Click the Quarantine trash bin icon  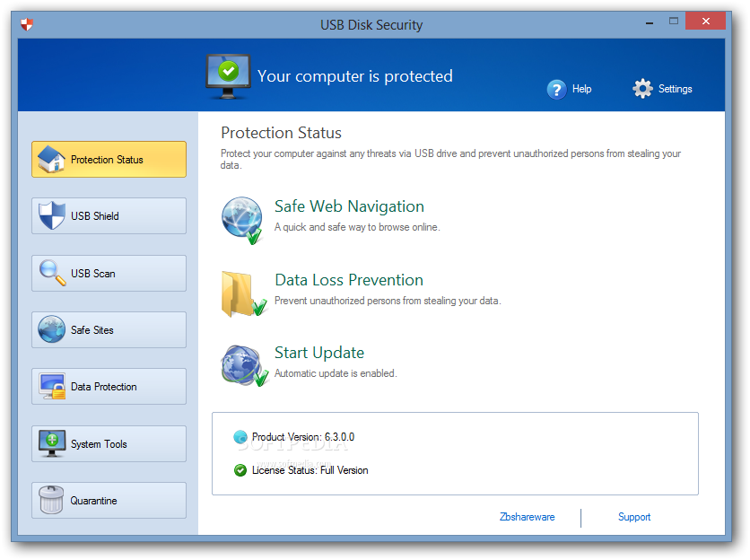(52, 500)
